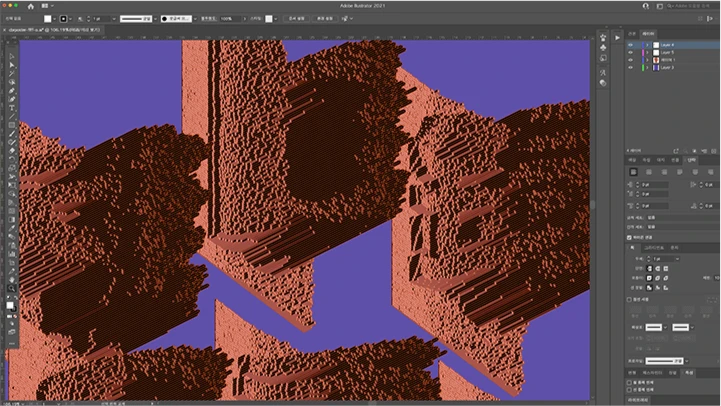Expand Layer 3 contents

click(647, 68)
